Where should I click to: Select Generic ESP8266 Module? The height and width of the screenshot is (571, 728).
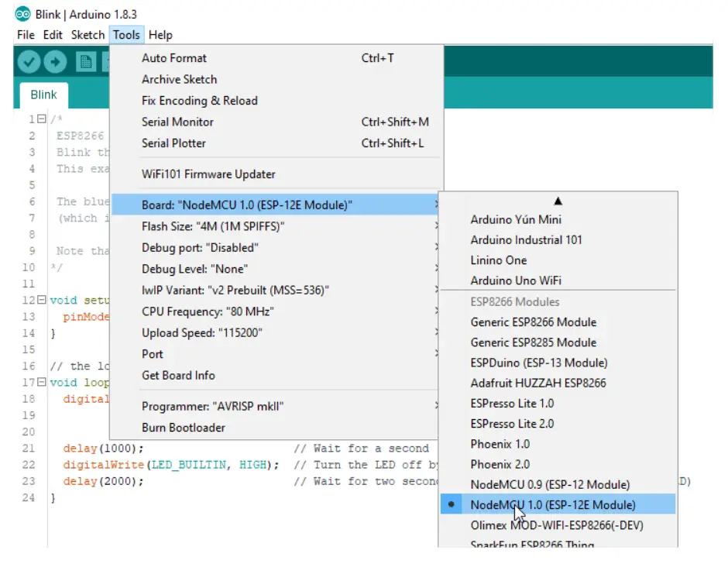pyautogui.click(x=558, y=322)
